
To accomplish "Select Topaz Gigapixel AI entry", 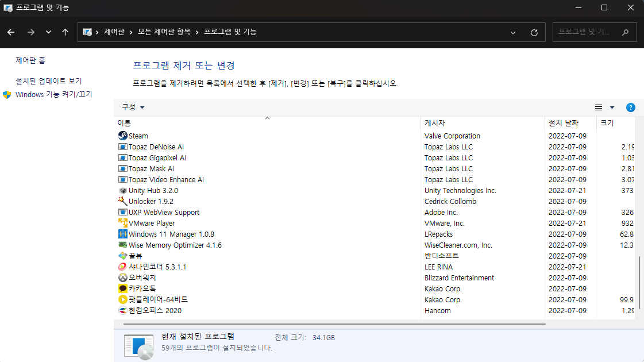I will point(157,158).
